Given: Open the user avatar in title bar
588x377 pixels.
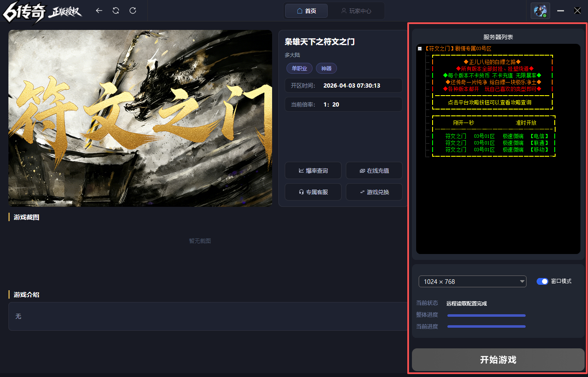Looking at the screenshot, I should click(x=540, y=11).
